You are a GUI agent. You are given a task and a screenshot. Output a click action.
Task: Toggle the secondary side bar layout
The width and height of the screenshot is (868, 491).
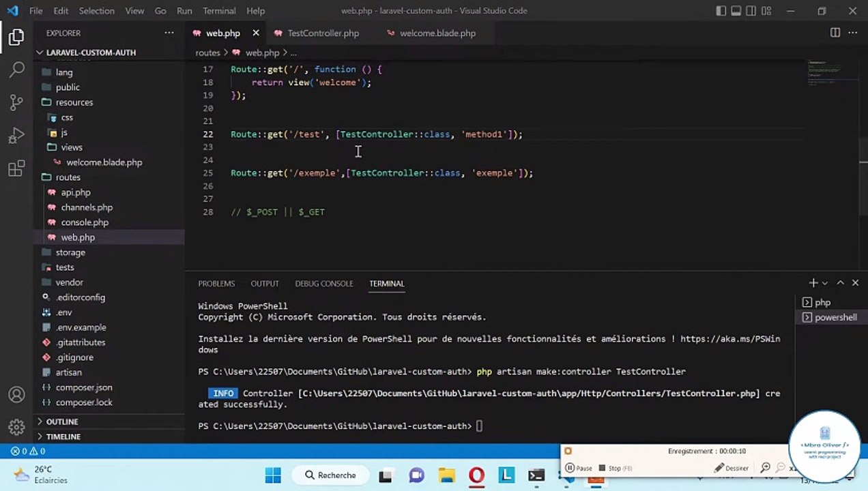coord(751,11)
